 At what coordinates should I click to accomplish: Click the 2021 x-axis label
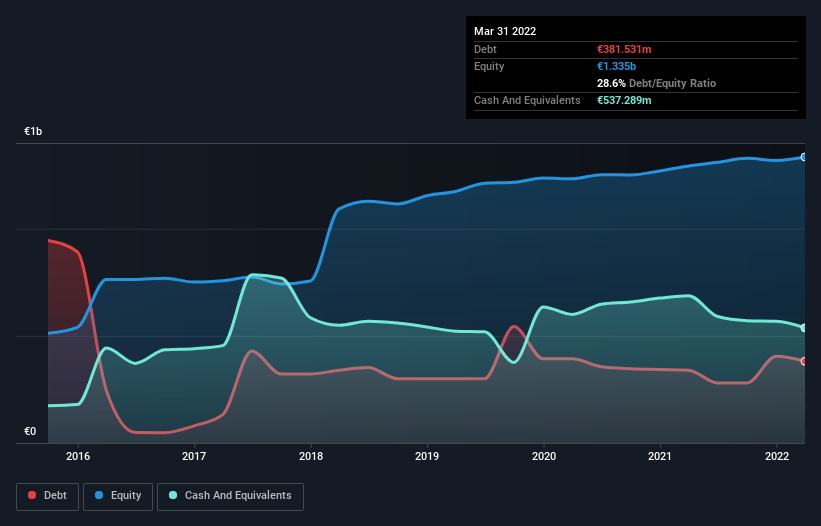tap(660, 456)
